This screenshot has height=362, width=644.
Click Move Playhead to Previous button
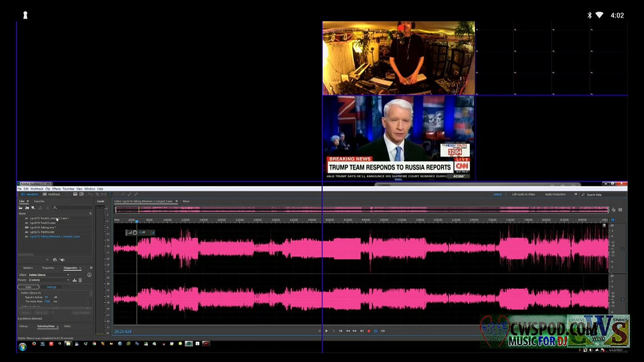[x=340, y=331]
